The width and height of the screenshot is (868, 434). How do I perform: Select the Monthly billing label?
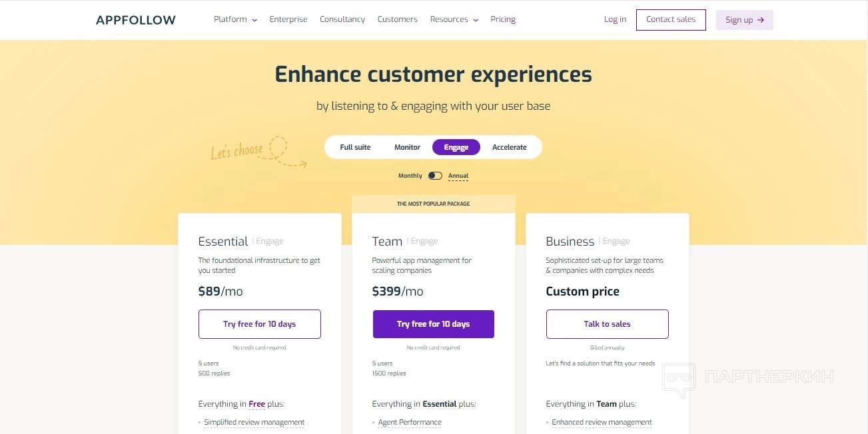point(410,176)
